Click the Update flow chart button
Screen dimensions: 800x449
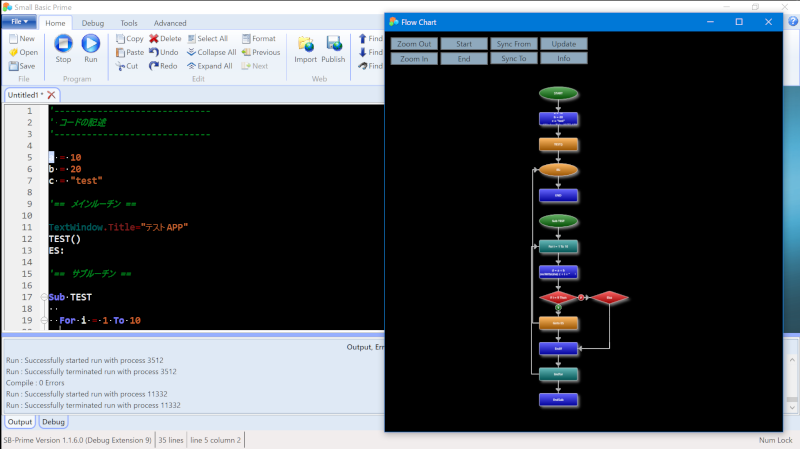coord(564,44)
